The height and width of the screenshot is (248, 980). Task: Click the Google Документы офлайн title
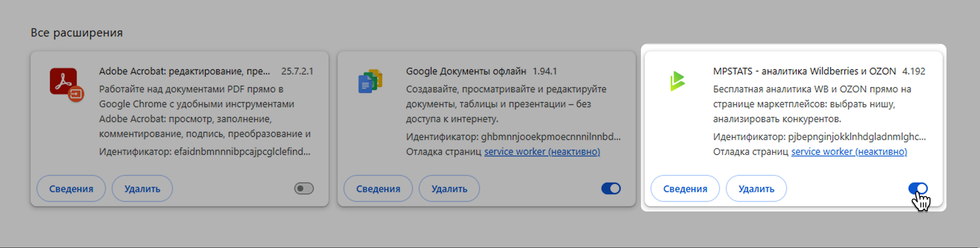[466, 71]
